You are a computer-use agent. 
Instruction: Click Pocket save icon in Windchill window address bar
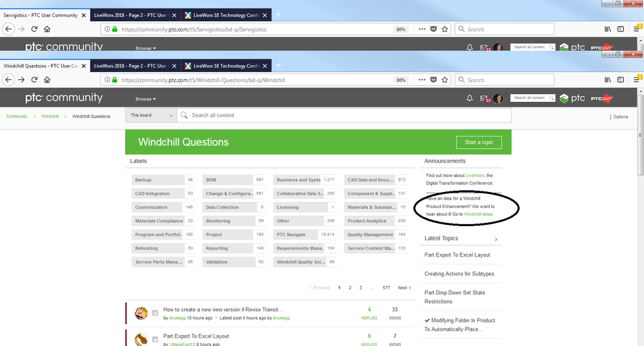click(x=433, y=80)
